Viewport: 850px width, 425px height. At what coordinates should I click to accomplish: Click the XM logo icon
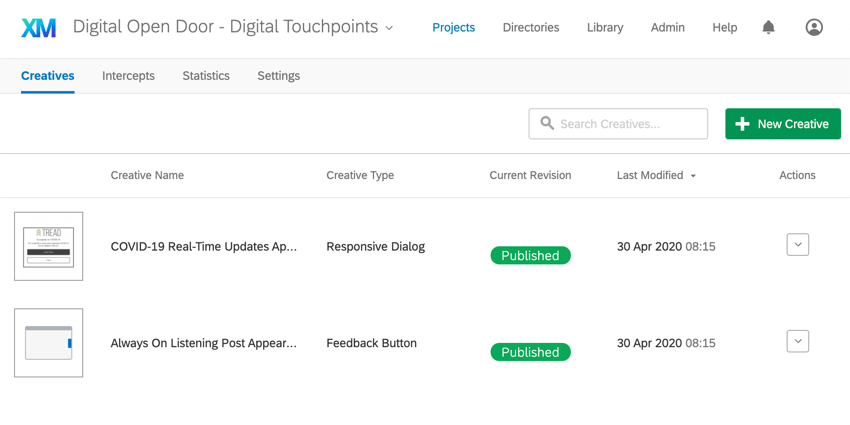(x=38, y=28)
